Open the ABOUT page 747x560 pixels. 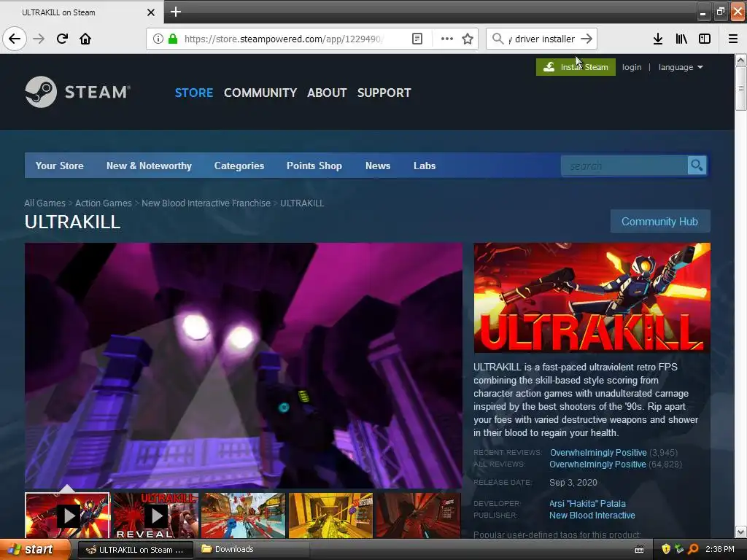click(x=327, y=93)
